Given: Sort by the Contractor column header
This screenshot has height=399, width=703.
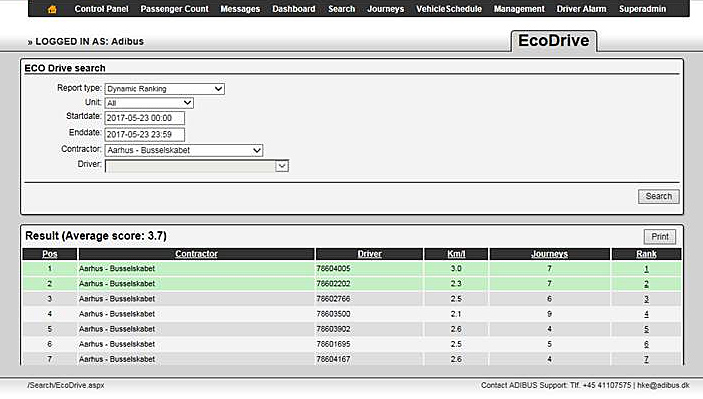Looking at the screenshot, I should pyautogui.click(x=196, y=254).
